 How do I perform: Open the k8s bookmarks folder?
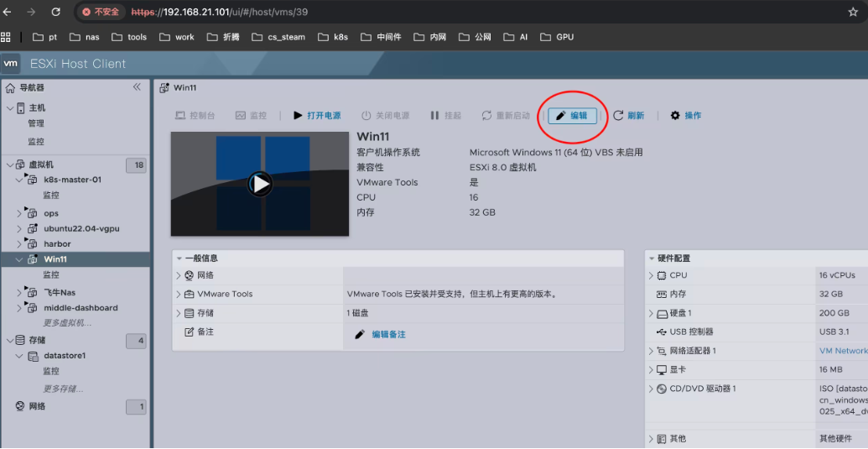333,37
